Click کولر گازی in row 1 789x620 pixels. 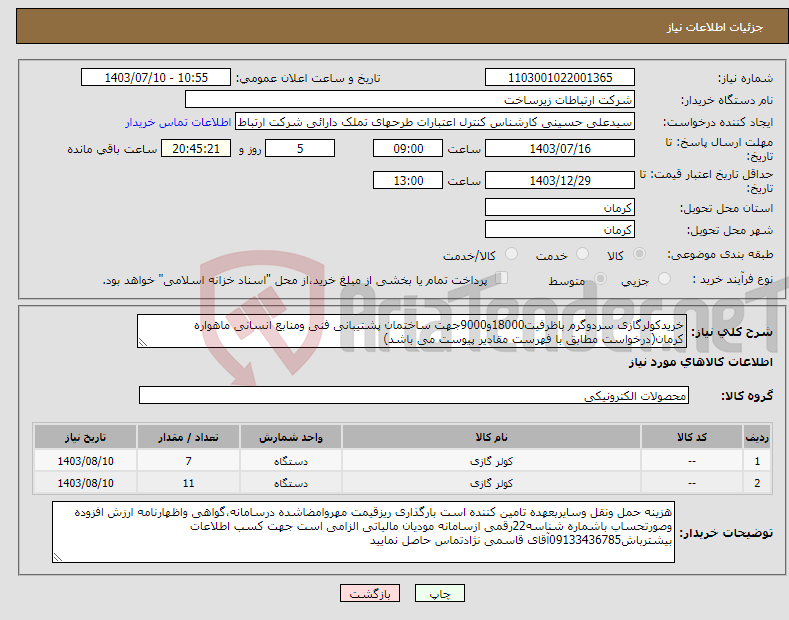491,461
